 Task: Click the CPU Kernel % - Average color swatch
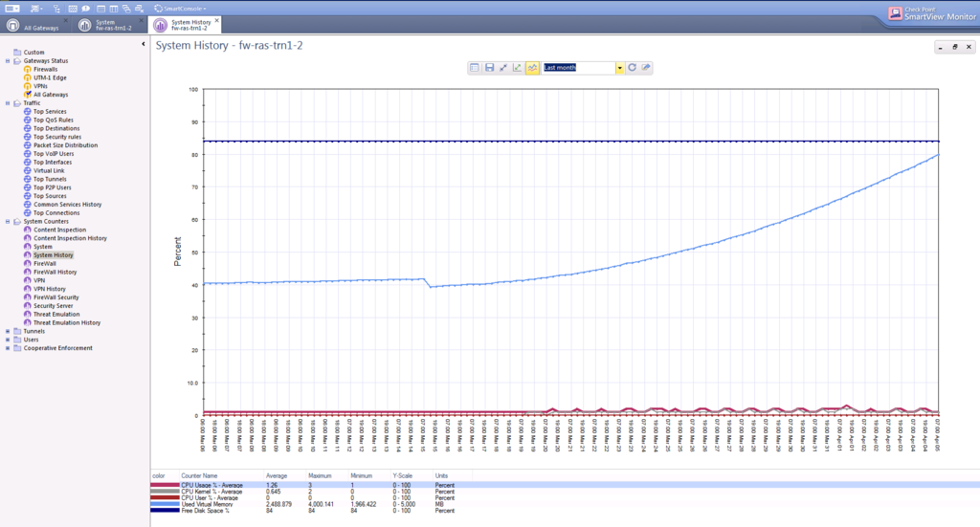pos(165,492)
